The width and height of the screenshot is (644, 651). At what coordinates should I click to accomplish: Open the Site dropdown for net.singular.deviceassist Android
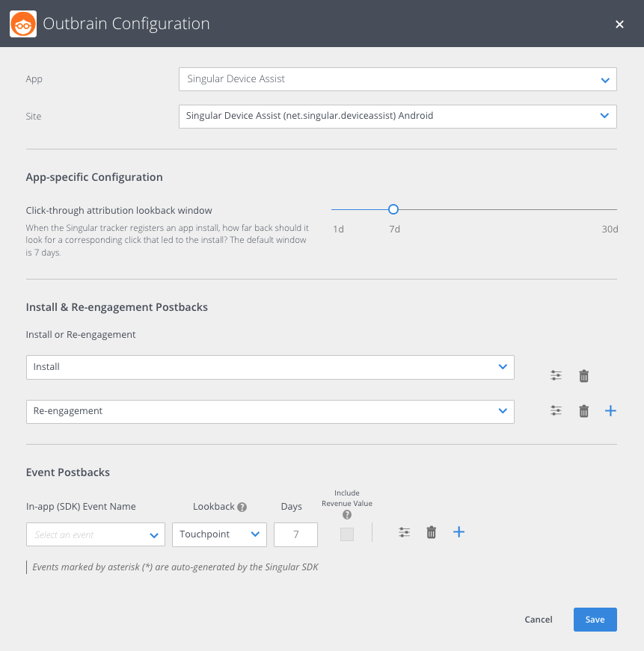(x=398, y=117)
